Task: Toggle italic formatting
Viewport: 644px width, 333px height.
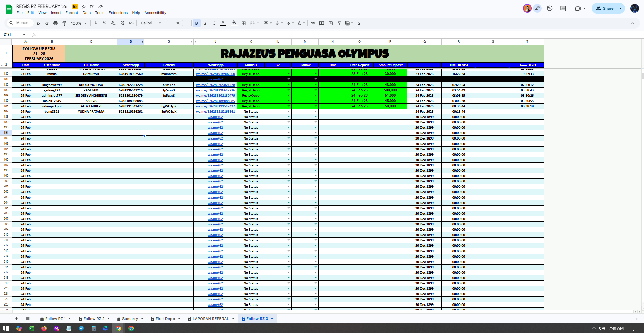Action: click(x=205, y=23)
